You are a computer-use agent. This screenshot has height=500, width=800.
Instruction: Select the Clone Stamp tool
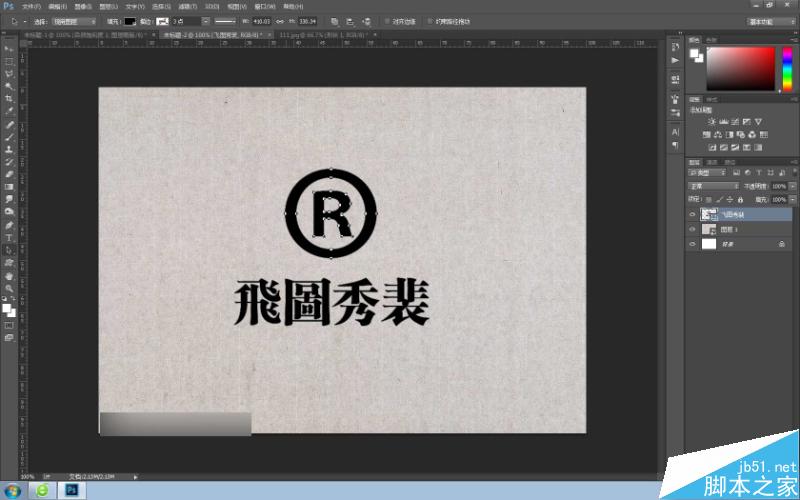coord(9,149)
